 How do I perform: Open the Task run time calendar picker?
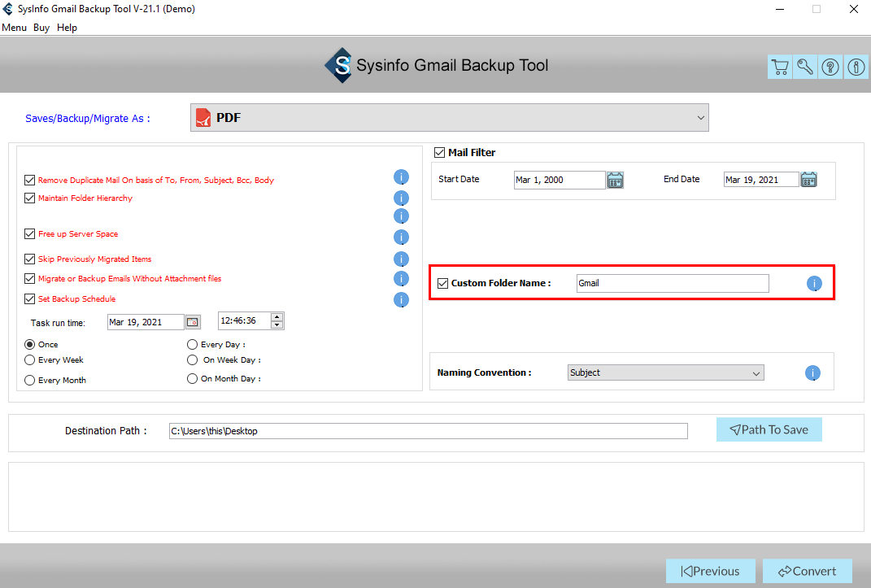click(x=193, y=322)
